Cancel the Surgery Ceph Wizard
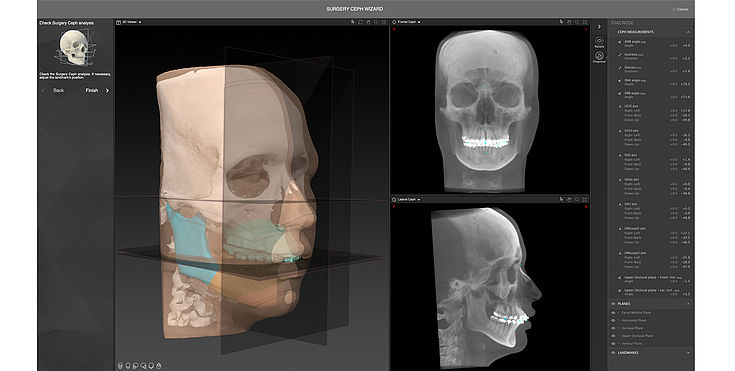The image size is (735, 371). 681,9
